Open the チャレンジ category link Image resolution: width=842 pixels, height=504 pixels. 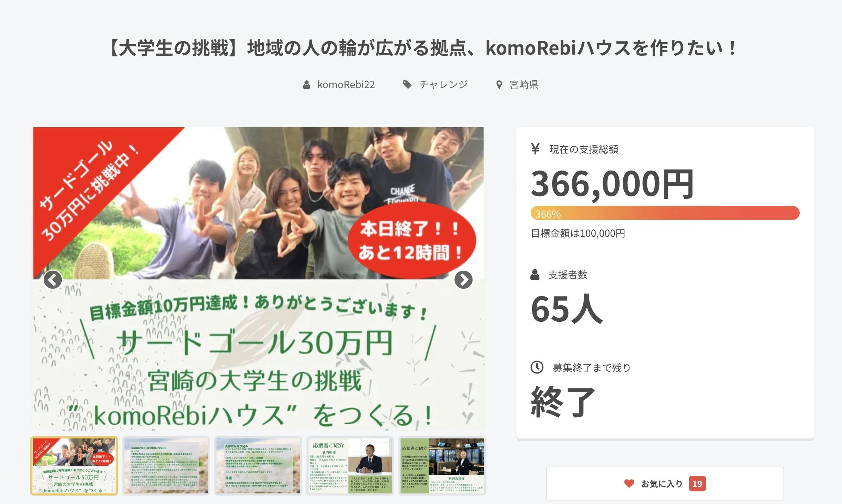pyautogui.click(x=443, y=85)
